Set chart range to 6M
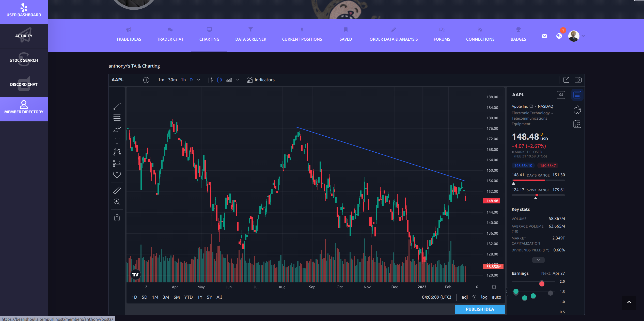 click(177, 297)
